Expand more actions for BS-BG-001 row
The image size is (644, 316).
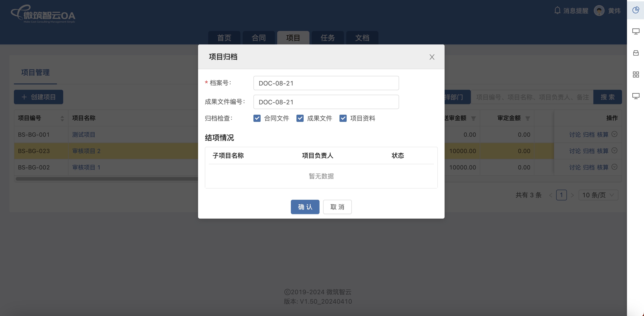(614, 134)
